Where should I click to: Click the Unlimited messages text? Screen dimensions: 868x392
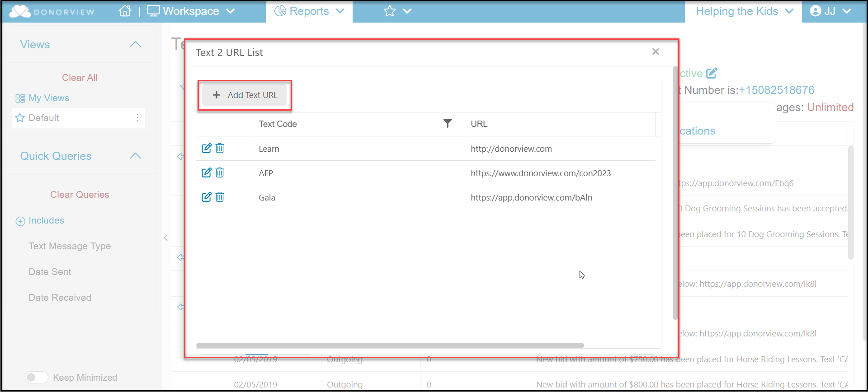click(x=830, y=107)
